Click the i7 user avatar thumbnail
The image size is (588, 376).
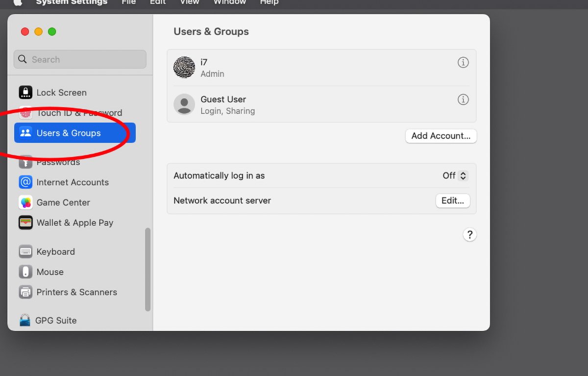click(184, 68)
